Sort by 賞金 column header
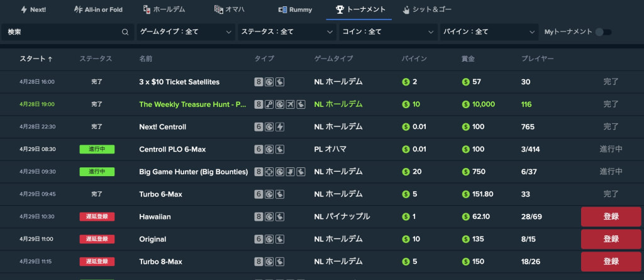 coord(468,59)
